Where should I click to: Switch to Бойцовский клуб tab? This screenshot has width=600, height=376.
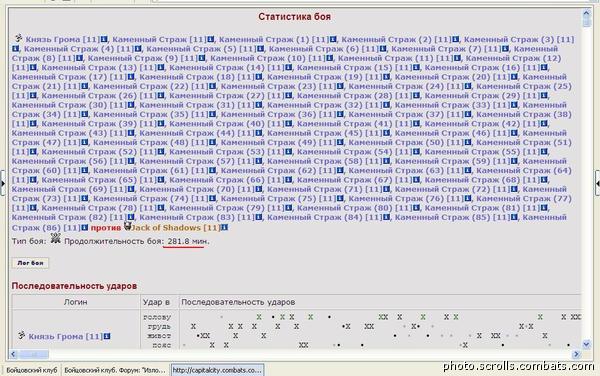point(32,370)
